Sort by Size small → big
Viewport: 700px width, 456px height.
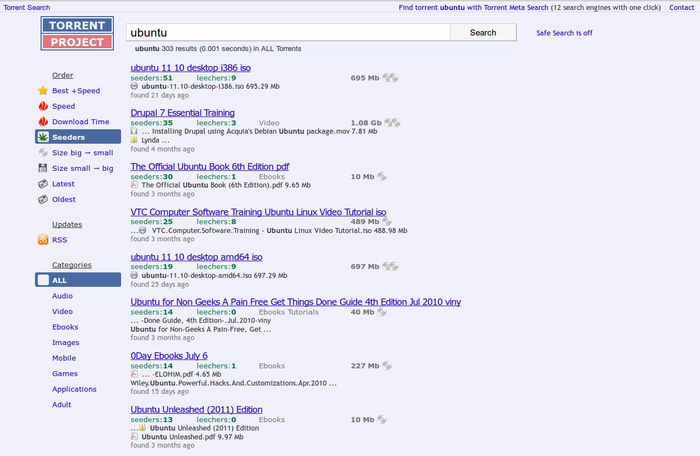83,168
